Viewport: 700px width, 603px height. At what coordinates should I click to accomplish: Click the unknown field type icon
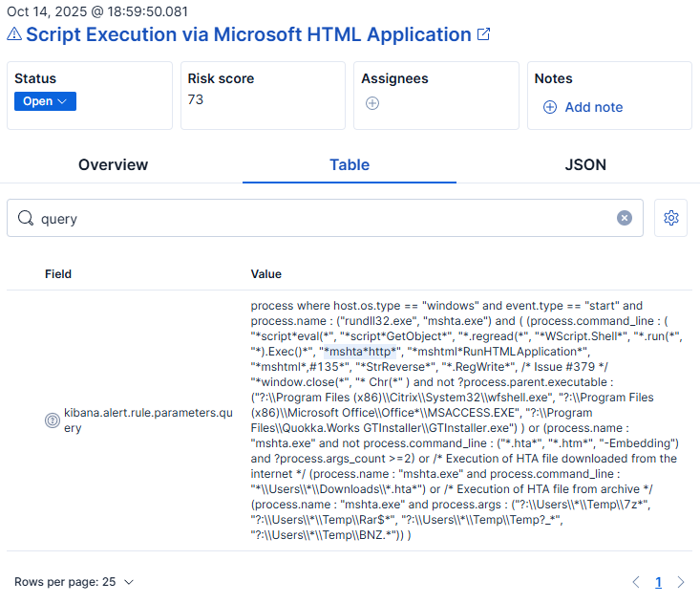coord(53,420)
